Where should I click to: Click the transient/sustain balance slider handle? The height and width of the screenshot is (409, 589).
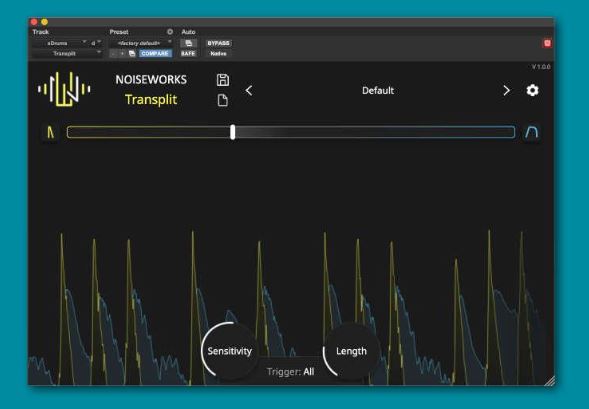click(233, 132)
